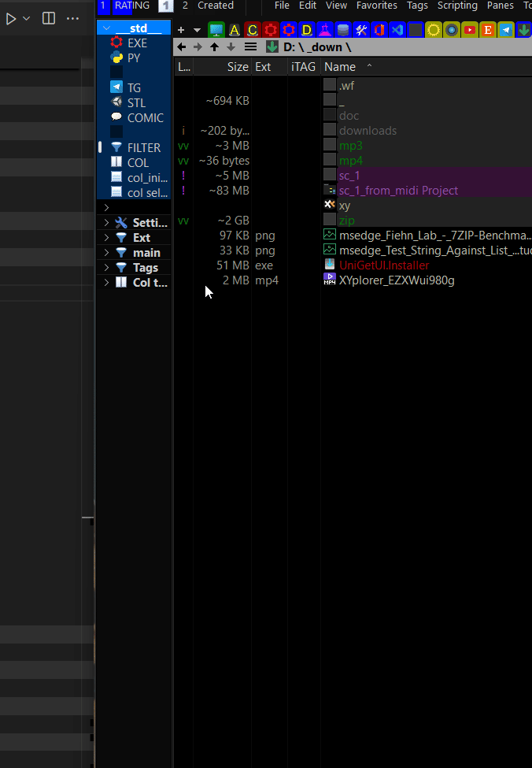Screen dimensions: 532x768
Task: Expand the Col t... tree node
Action: coord(106,283)
